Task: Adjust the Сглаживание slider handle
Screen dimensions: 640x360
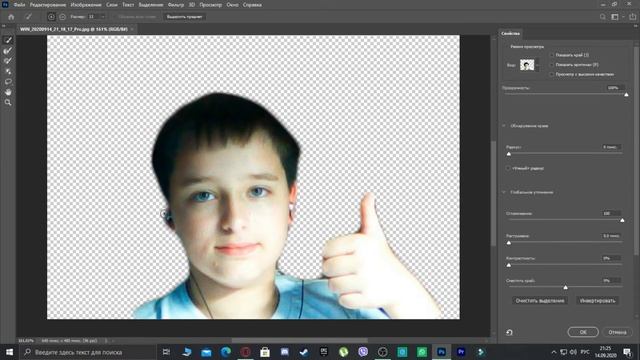Action: [x=622, y=220]
